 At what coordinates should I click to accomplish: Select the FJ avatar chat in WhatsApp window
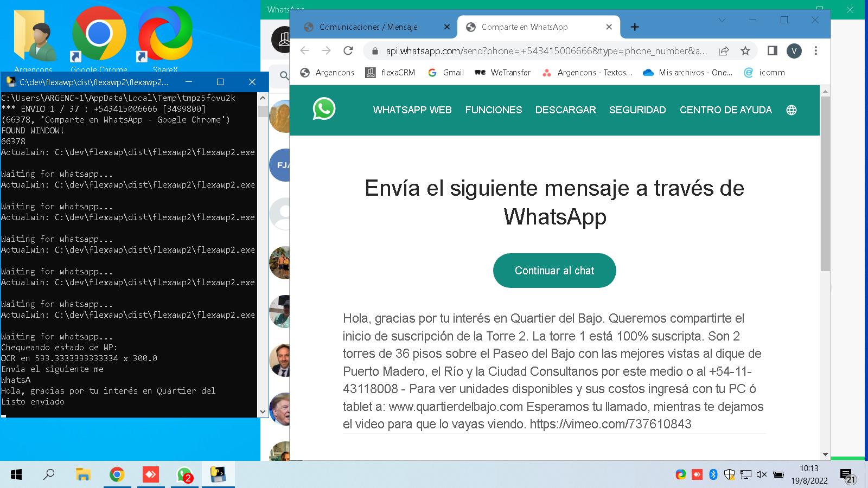280,165
